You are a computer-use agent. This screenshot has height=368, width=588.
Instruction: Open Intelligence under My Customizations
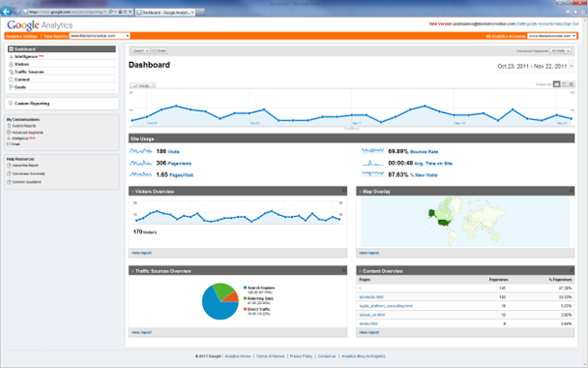click(21, 138)
